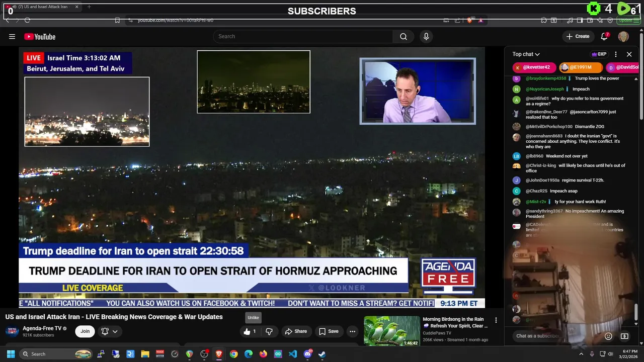The height and width of the screenshot is (362, 644).
Task: Open YouTube notifications bell
Action: point(604,36)
